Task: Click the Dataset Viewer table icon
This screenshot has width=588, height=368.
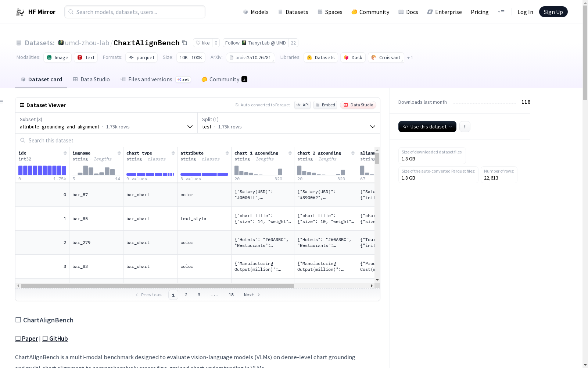Action: coord(22,105)
